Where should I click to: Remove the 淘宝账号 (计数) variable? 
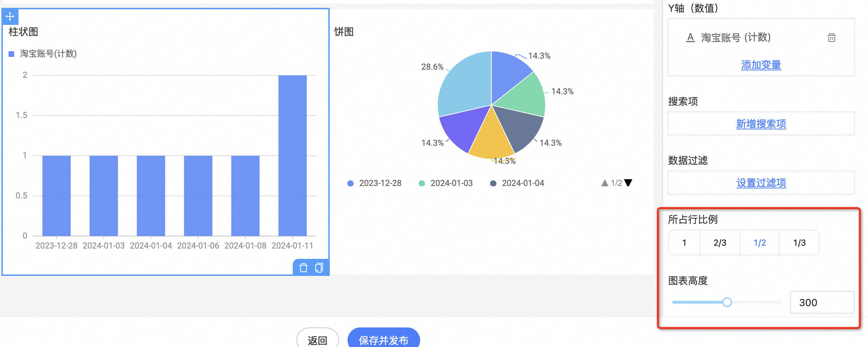tap(831, 38)
